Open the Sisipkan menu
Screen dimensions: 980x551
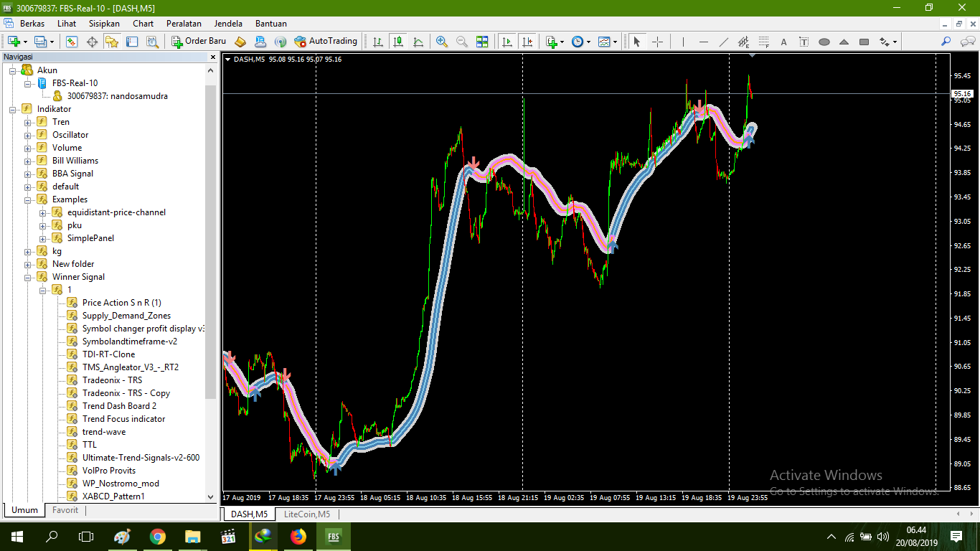(x=104, y=23)
